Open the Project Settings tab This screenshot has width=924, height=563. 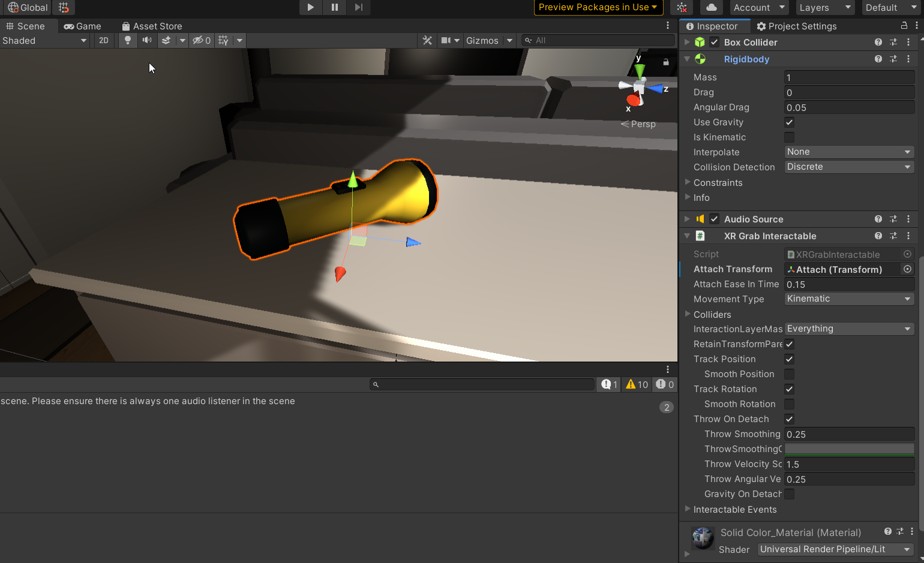coord(796,26)
